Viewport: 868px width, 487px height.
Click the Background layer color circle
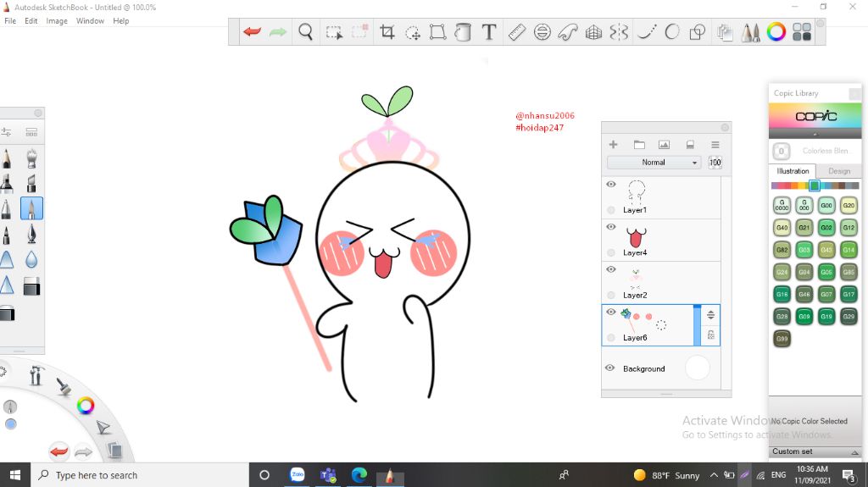[697, 368]
